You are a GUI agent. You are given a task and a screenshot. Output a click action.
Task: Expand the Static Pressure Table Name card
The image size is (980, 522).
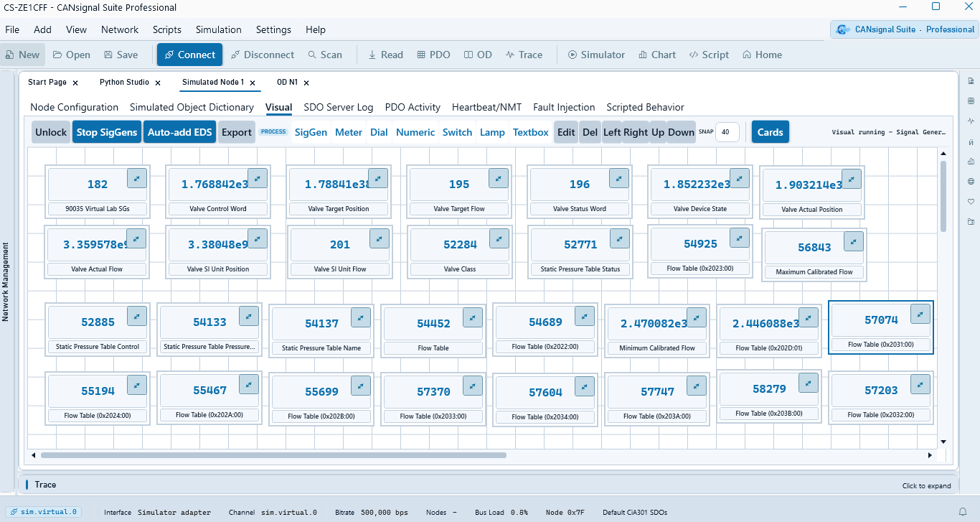point(361,317)
